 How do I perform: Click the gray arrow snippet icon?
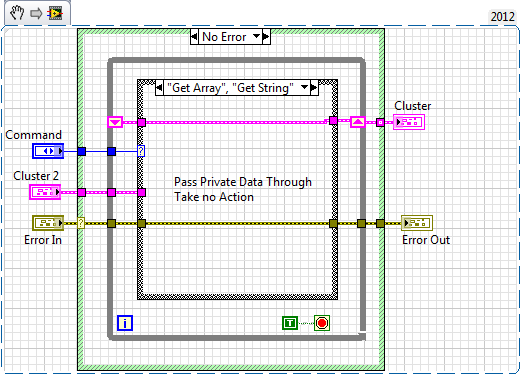point(36,13)
